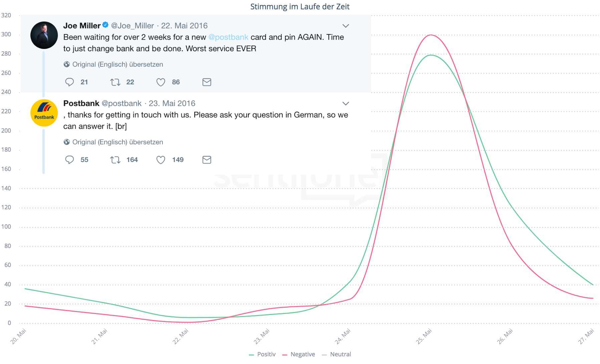Toggle the Positiv series in legend

tap(263, 354)
